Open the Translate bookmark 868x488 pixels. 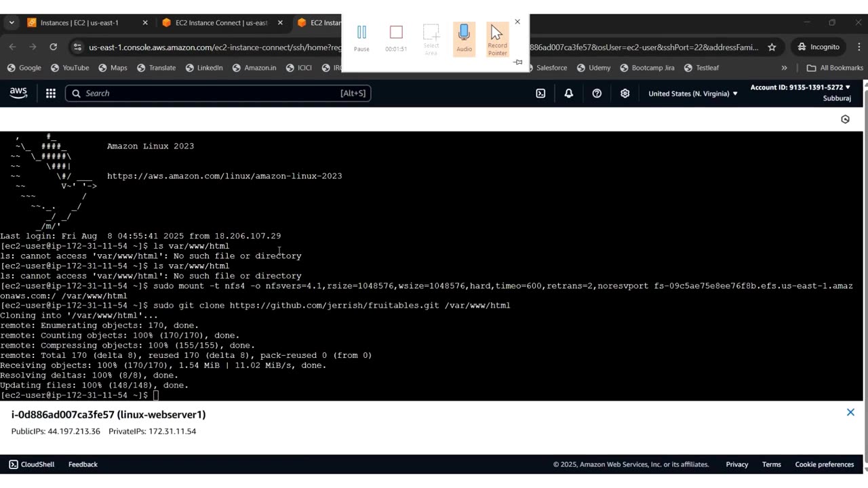point(156,68)
